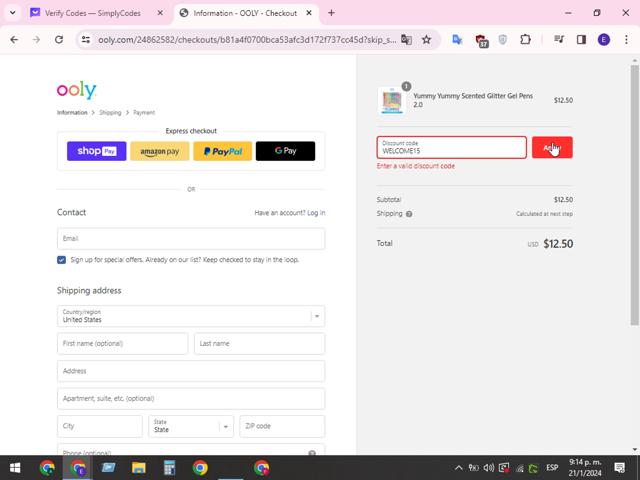Image resolution: width=640 pixels, height=480 pixels.
Task: Uncheck sign up for special offers
Action: click(x=61, y=260)
